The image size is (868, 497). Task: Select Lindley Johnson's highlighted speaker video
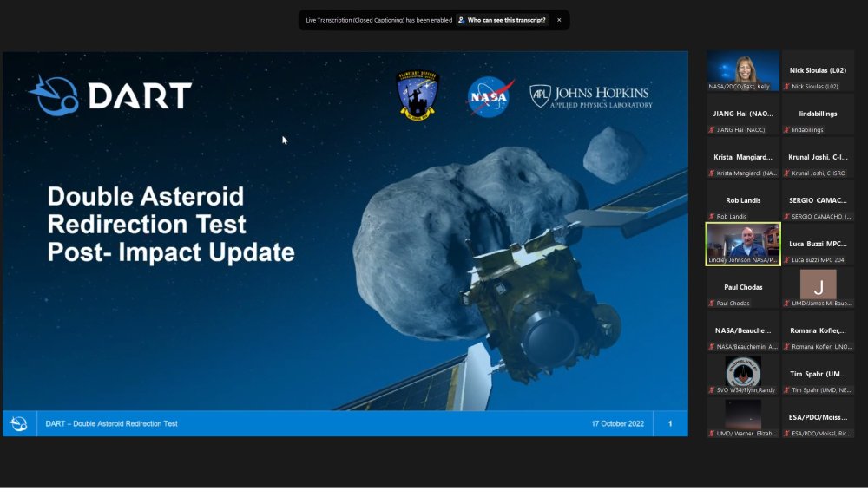[743, 243]
